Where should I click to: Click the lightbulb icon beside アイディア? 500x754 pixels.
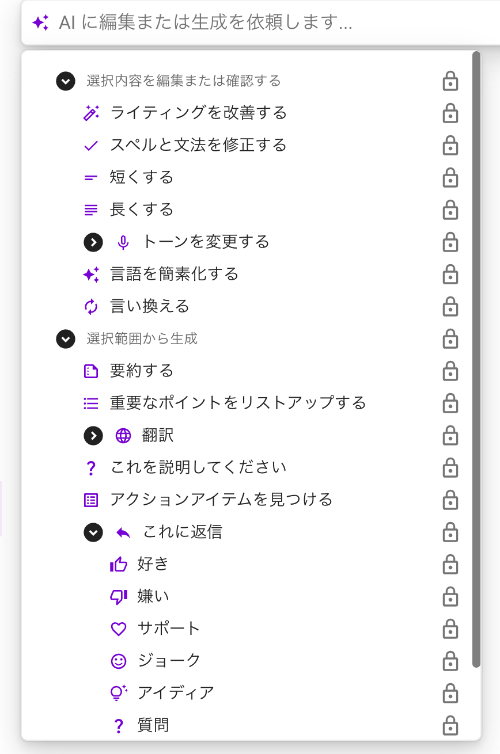point(119,692)
